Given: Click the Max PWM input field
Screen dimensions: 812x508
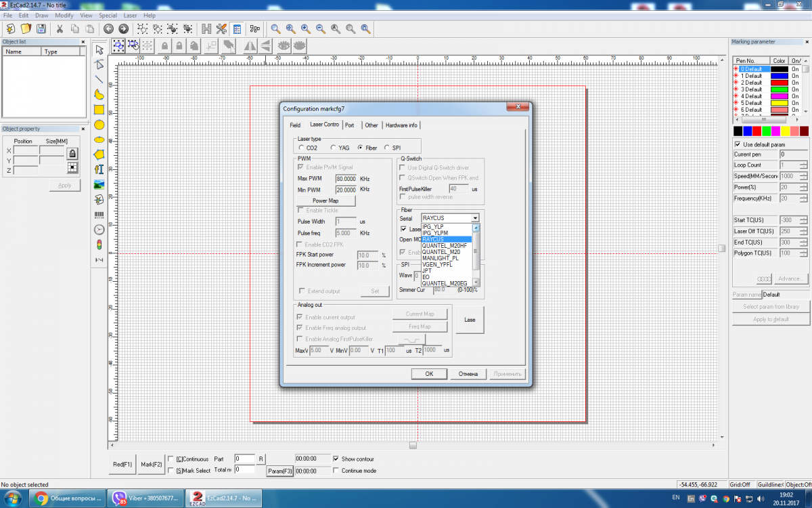Looking at the screenshot, I should (346, 178).
